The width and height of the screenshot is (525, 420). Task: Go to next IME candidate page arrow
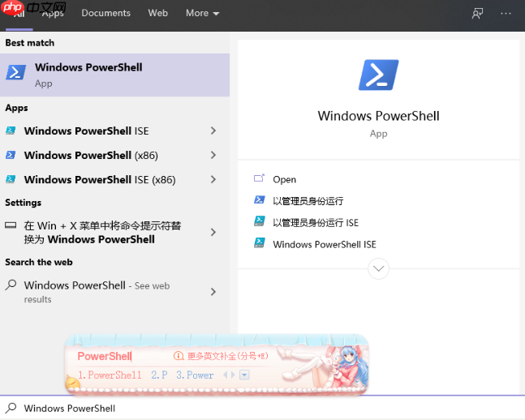point(233,375)
